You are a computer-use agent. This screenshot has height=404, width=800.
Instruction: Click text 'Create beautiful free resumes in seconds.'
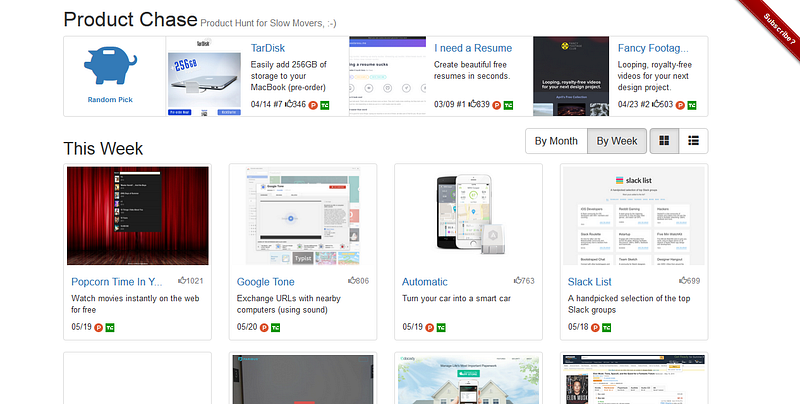point(472,70)
